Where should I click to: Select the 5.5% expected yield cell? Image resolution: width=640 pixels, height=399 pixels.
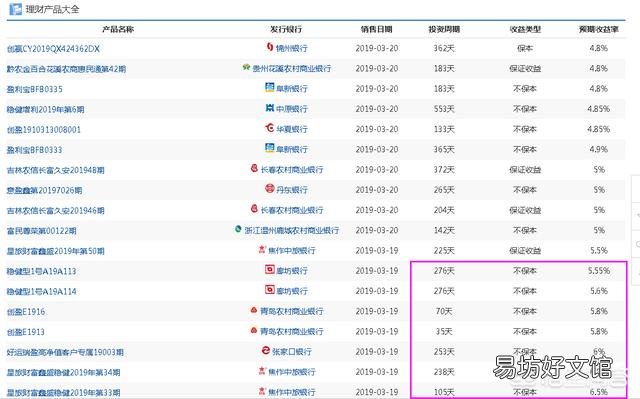598,250
